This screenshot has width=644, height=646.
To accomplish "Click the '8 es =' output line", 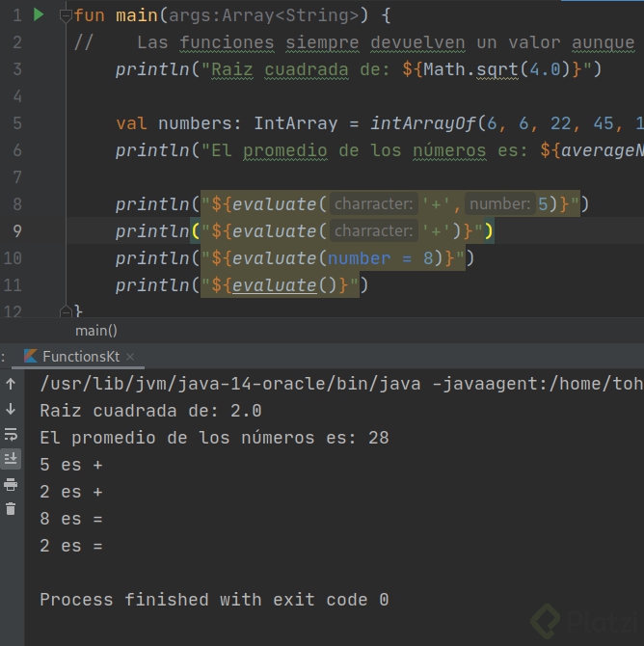I will (71, 519).
